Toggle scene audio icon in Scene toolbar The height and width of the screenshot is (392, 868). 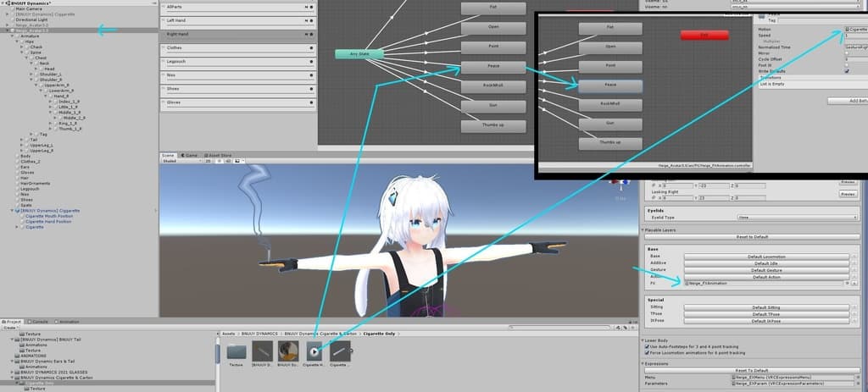227,162
